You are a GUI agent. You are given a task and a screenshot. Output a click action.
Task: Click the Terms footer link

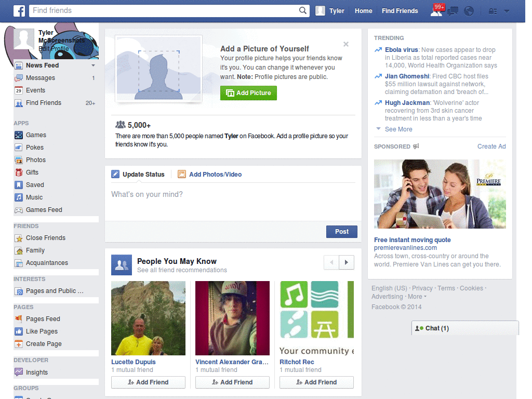[446, 288]
